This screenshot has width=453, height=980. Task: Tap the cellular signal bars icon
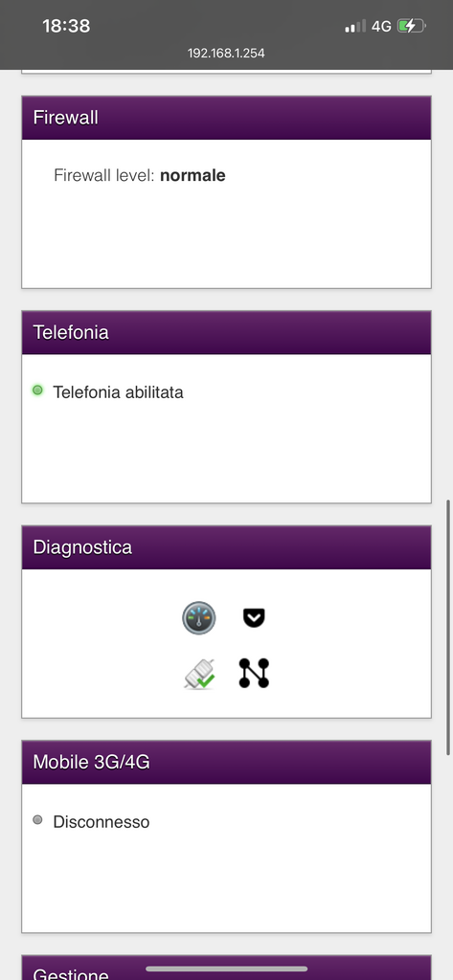(355, 26)
